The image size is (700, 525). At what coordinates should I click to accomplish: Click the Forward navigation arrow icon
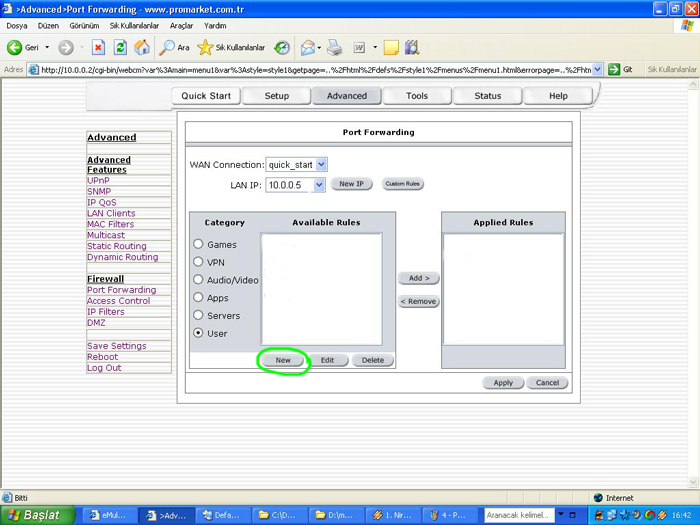point(66,47)
